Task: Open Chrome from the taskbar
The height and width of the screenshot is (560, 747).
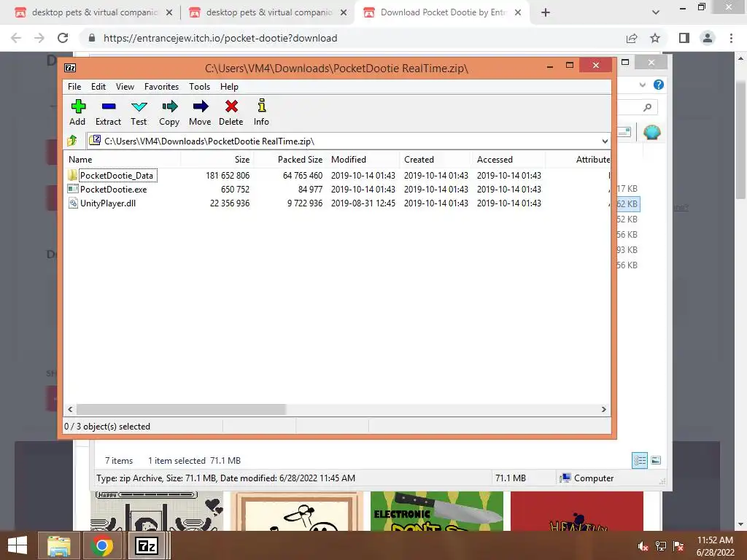Action: (101, 545)
